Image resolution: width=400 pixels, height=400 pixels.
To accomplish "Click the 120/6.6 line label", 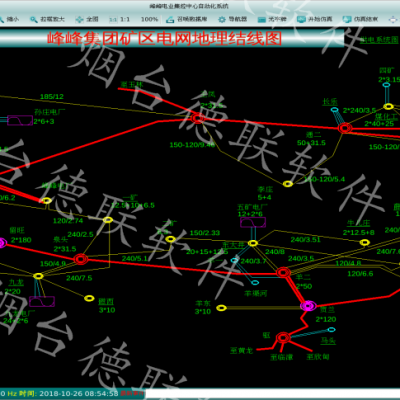I will pyautogui.click(x=360, y=274).
